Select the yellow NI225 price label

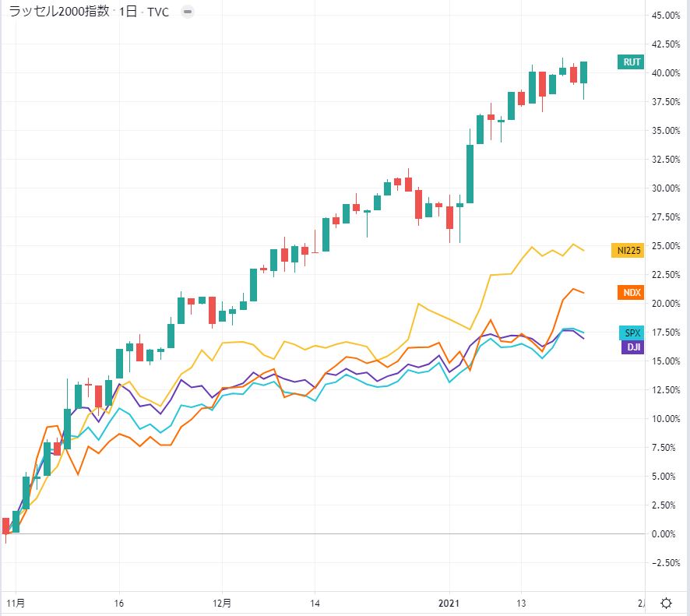pyautogui.click(x=628, y=250)
